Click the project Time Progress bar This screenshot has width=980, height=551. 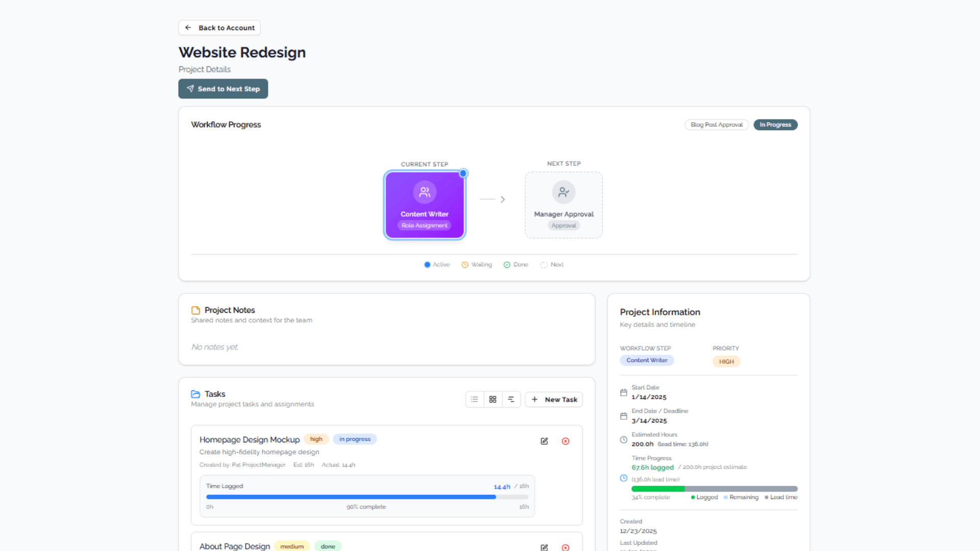714,489
